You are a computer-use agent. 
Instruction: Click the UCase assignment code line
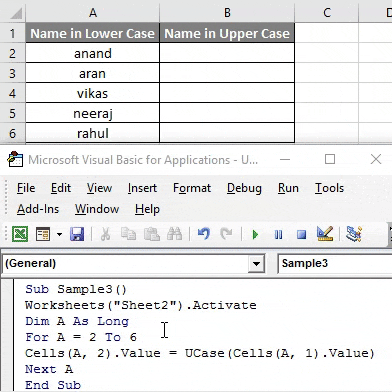[200, 353]
